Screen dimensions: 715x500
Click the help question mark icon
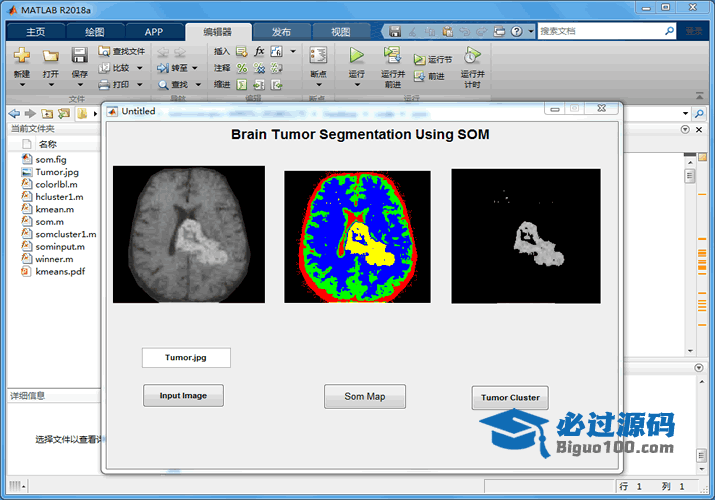[x=516, y=31]
